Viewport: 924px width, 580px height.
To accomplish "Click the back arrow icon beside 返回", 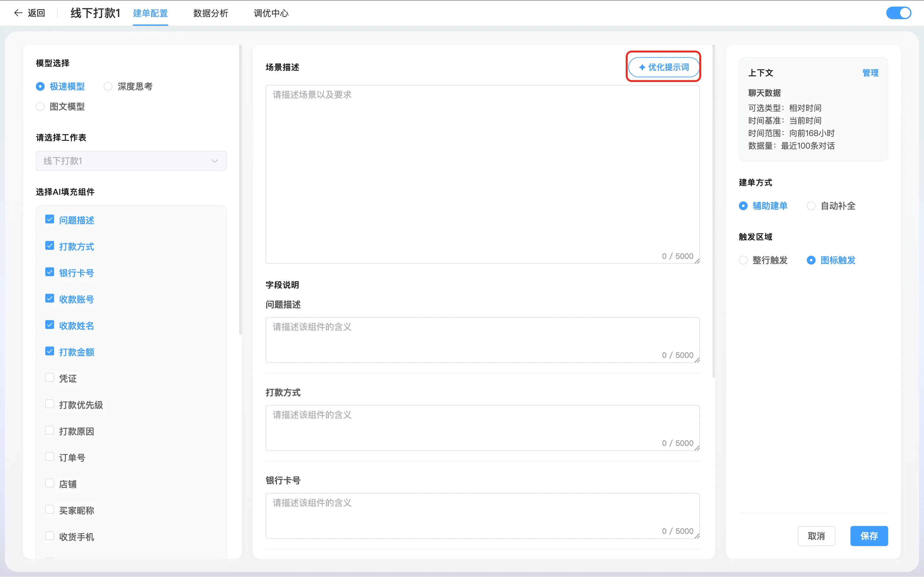I will 18,13.
